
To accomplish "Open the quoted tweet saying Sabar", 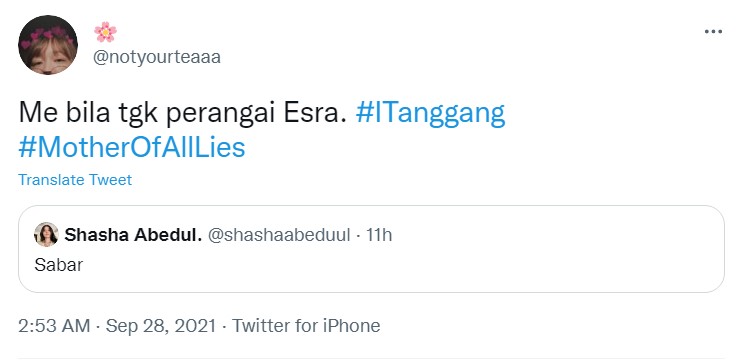I will click(371, 249).
